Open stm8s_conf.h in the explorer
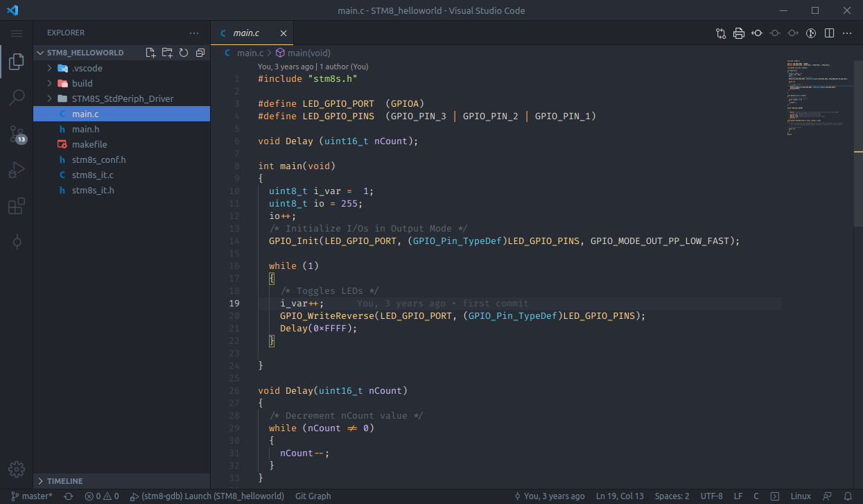The image size is (863, 504). tap(121, 159)
